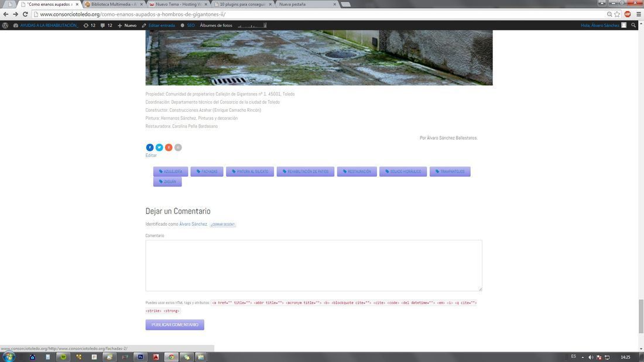The height and width of the screenshot is (362, 644).
Task: View 12 comments in admin bar
Action: point(106,26)
